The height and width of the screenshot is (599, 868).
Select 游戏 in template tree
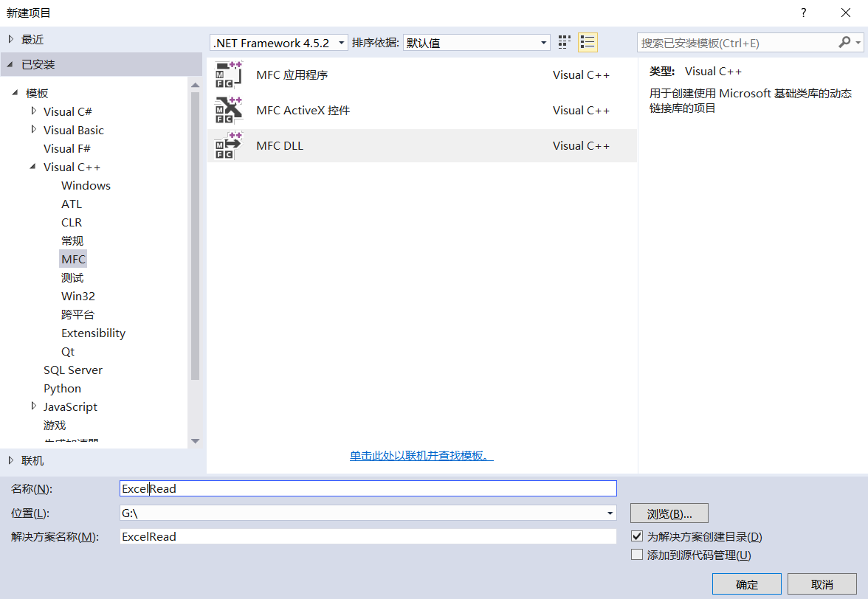tap(55, 425)
